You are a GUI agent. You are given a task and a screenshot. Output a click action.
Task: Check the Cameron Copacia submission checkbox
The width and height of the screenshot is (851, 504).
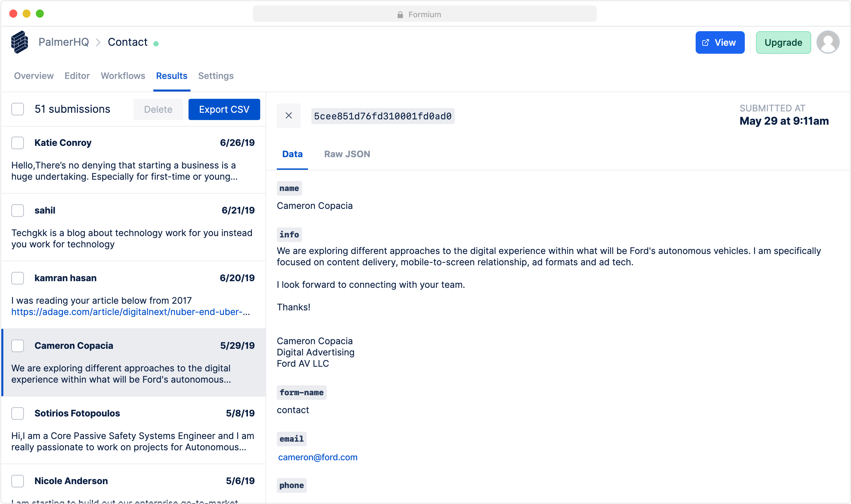point(17,346)
